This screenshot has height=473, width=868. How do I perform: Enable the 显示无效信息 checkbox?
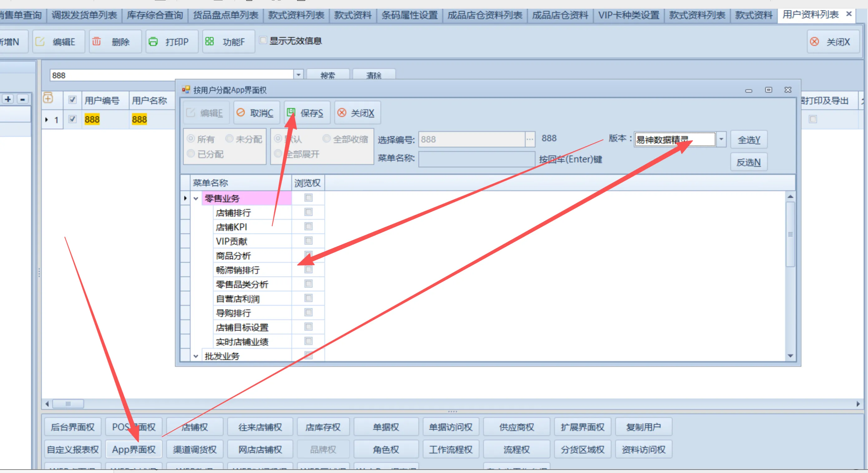tap(263, 41)
